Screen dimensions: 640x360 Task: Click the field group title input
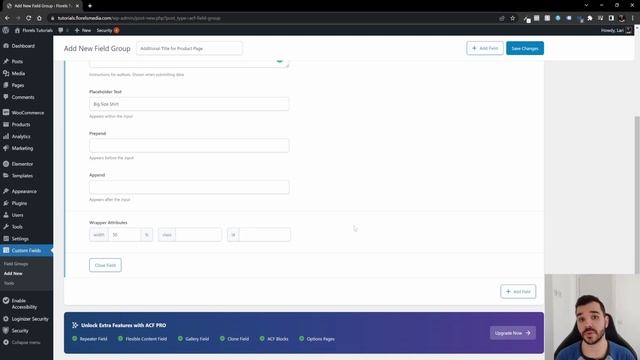coord(189,48)
